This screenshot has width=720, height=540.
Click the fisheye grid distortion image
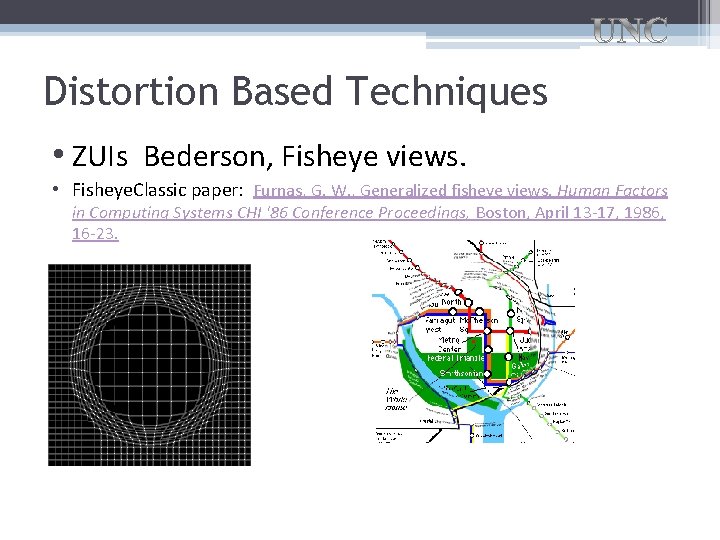[x=150, y=365]
